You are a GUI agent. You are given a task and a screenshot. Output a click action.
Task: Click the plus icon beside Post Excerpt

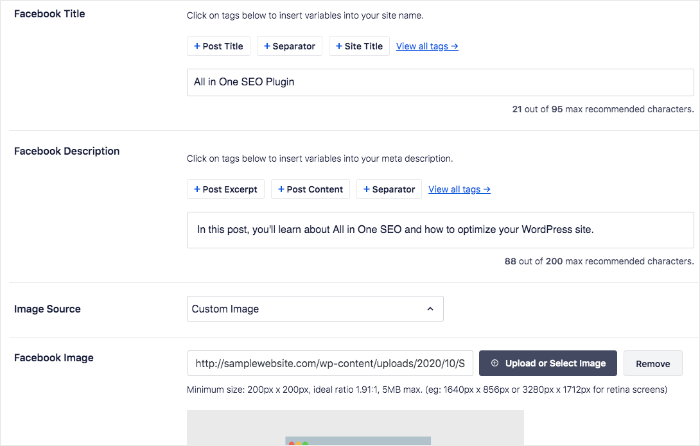(x=197, y=189)
